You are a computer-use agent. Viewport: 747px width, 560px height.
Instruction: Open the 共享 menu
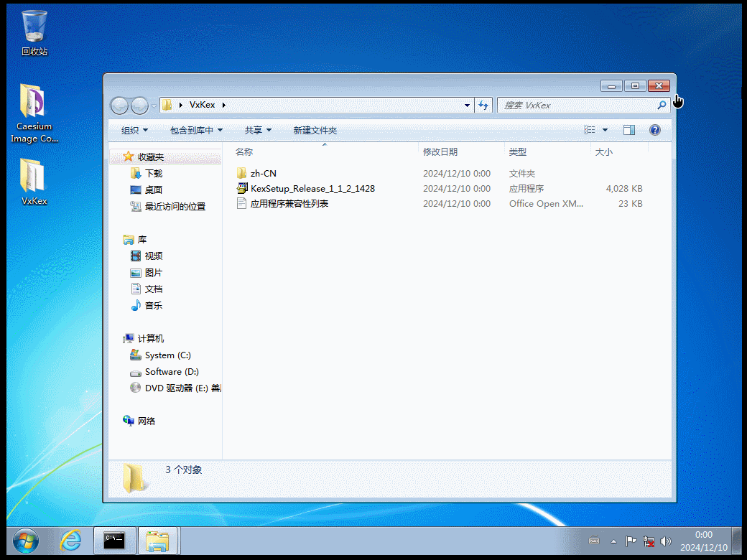tap(258, 130)
